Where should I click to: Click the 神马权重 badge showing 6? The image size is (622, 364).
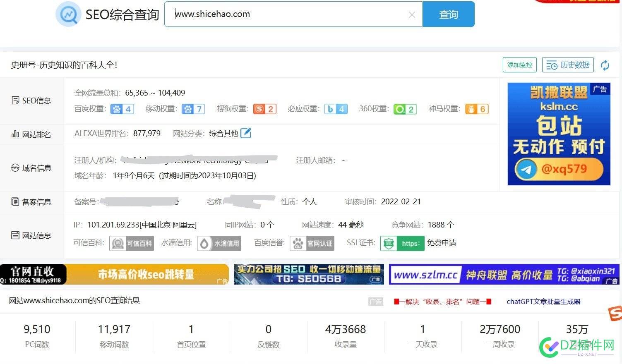point(477,109)
